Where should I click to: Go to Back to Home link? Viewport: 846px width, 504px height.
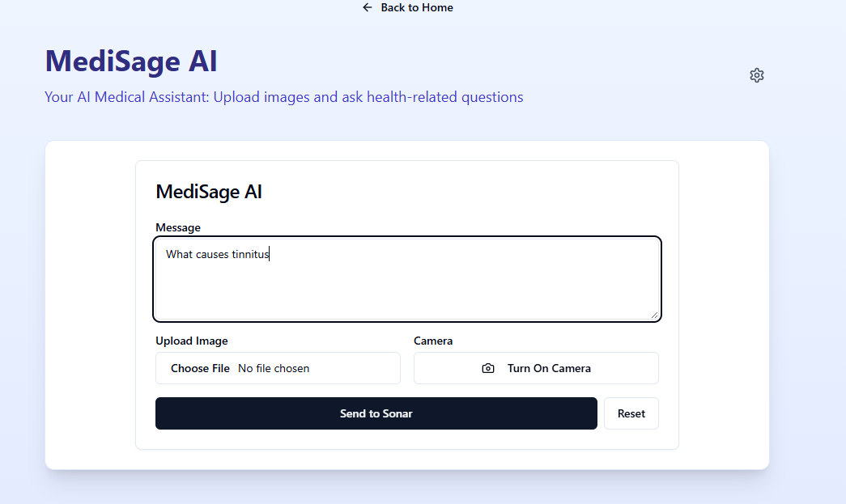(407, 7)
